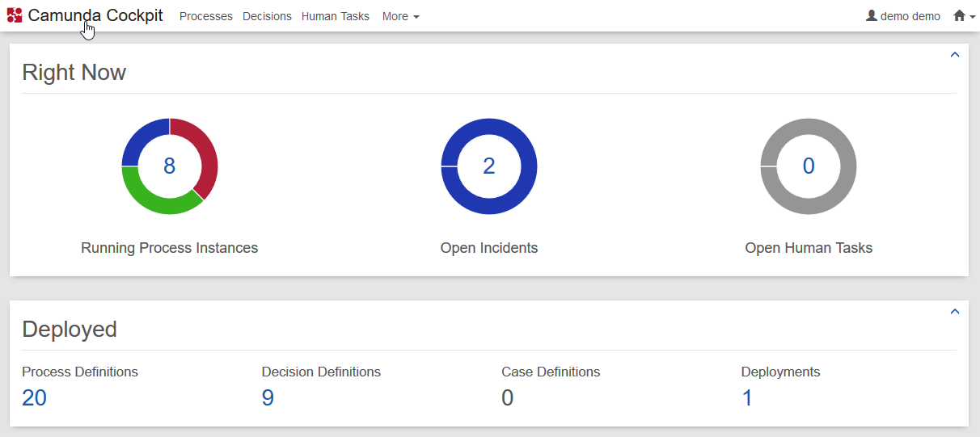Collapse the Right Now section
The width and height of the screenshot is (980, 437).
click(x=954, y=55)
